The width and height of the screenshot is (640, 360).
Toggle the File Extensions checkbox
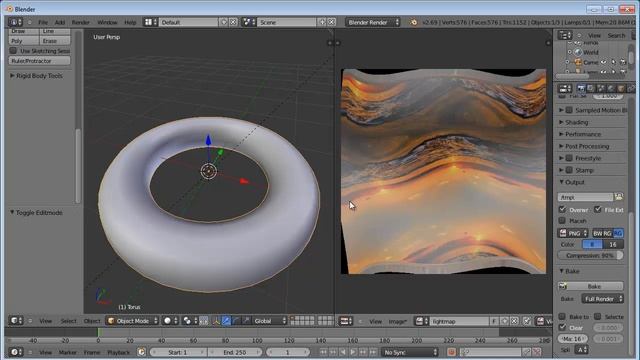(x=598, y=209)
